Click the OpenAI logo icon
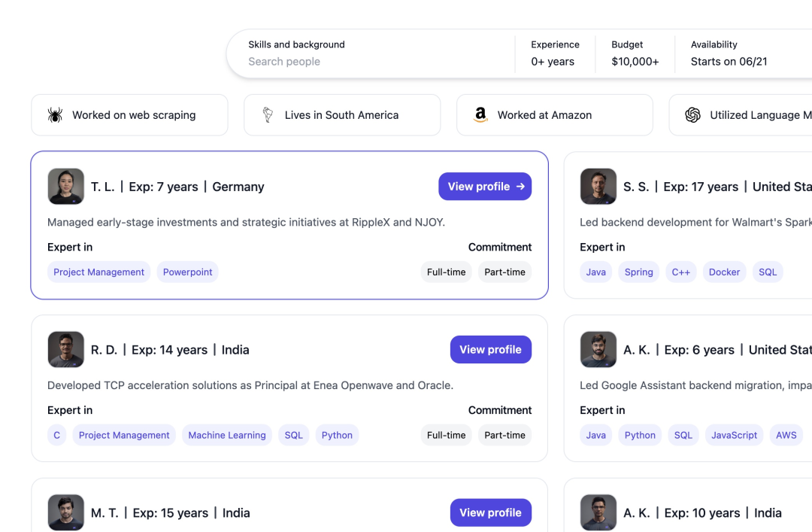Image resolution: width=812 pixels, height=532 pixels. 693,115
